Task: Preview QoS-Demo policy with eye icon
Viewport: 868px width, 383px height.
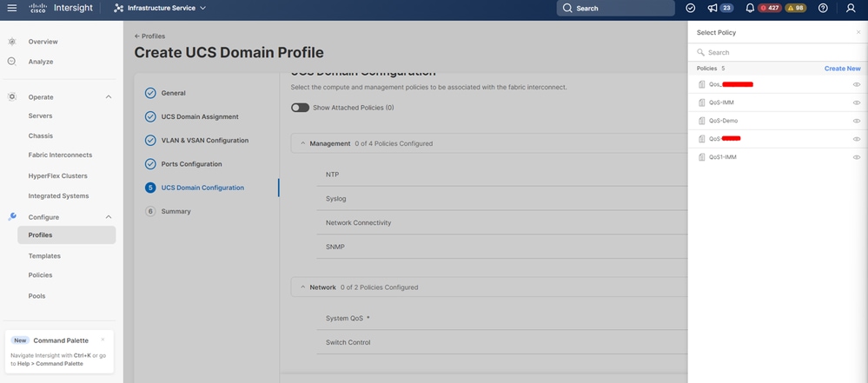Action: (857, 121)
